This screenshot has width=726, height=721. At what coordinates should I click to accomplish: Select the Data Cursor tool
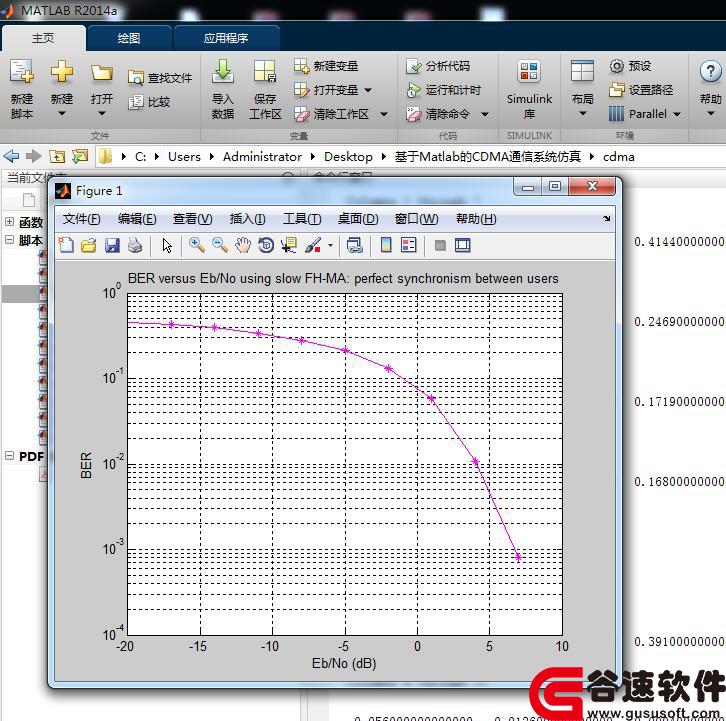tap(289, 245)
